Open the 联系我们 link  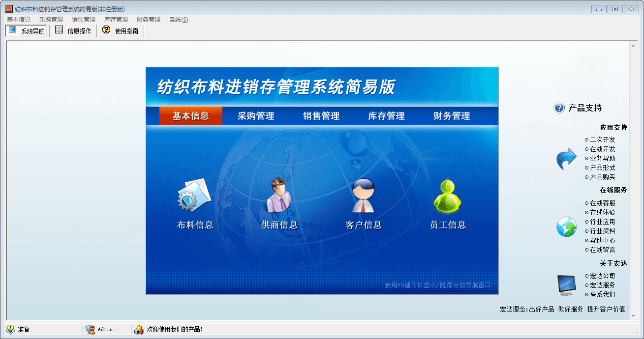pyautogui.click(x=603, y=294)
